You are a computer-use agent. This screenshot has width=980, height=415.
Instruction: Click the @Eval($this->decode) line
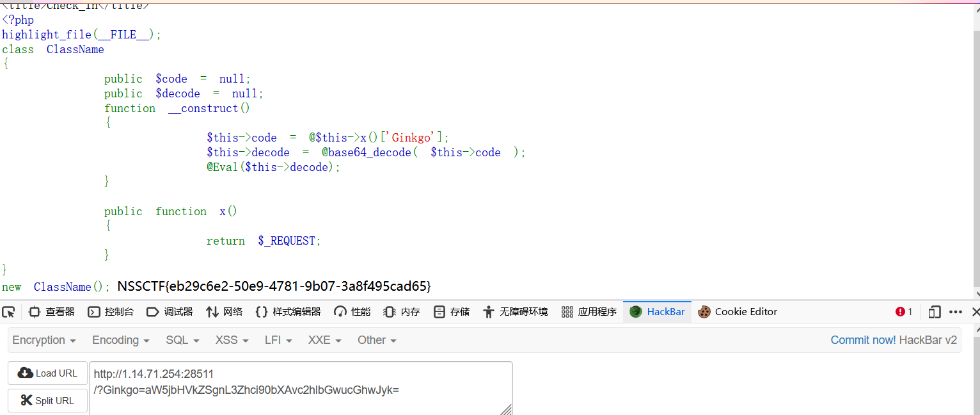(274, 167)
